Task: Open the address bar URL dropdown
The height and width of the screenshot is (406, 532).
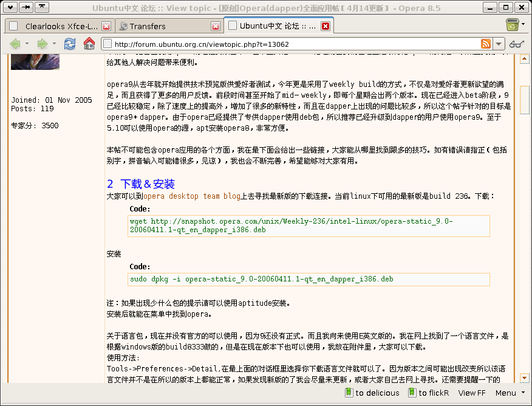Action: (499, 44)
